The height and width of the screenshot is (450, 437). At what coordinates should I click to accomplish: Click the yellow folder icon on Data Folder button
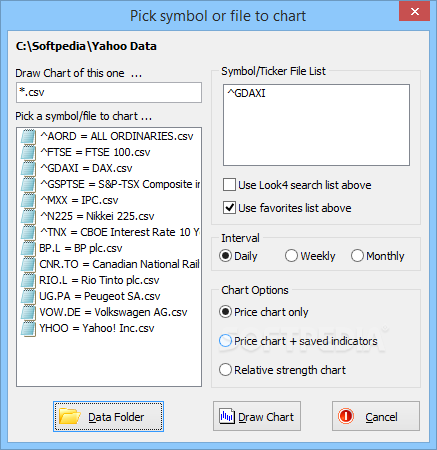pyautogui.click(x=70, y=417)
